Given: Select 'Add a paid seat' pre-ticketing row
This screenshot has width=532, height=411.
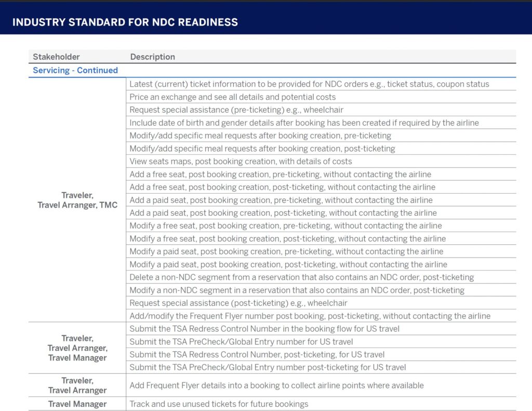Looking at the screenshot, I should coord(321,200).
